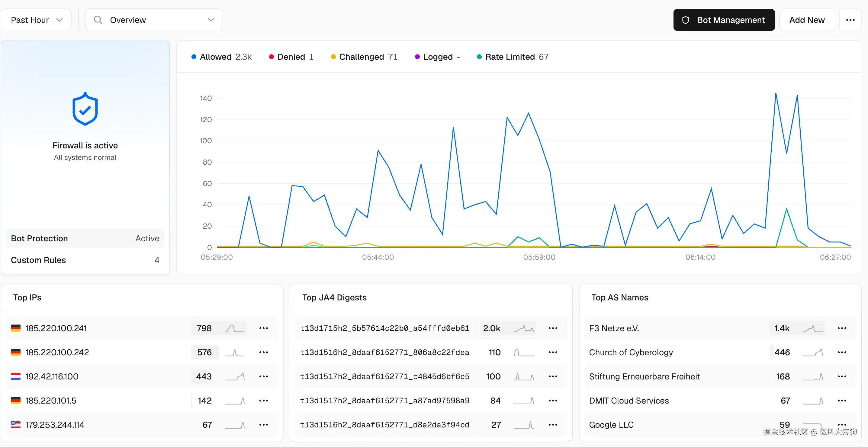Open the Past Hour time range dropdown
868x447 pixels.
[x=36, y=20]
